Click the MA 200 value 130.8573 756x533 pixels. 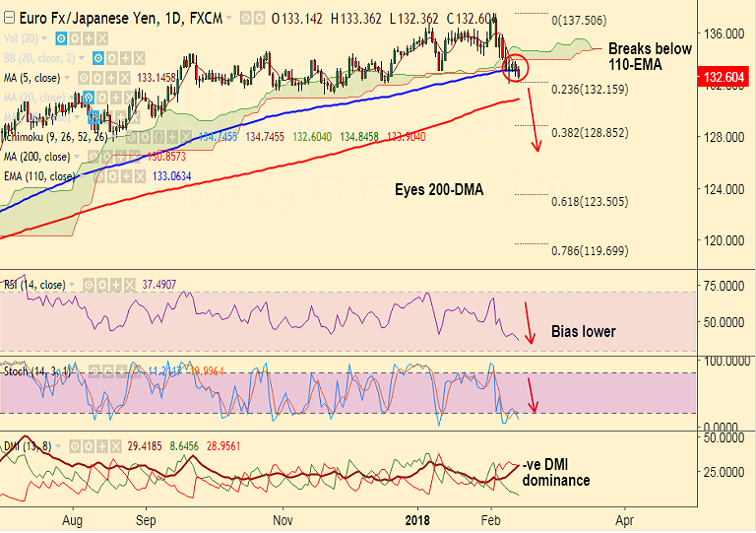(166, 157)
